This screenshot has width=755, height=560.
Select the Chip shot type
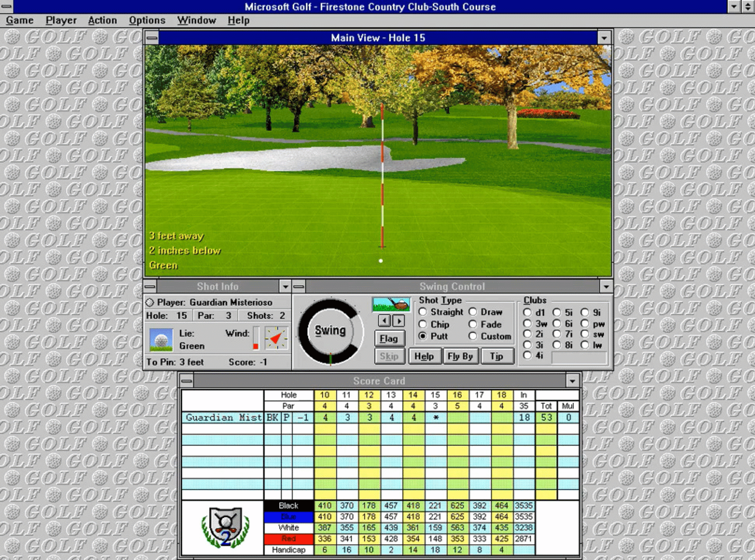434,325
